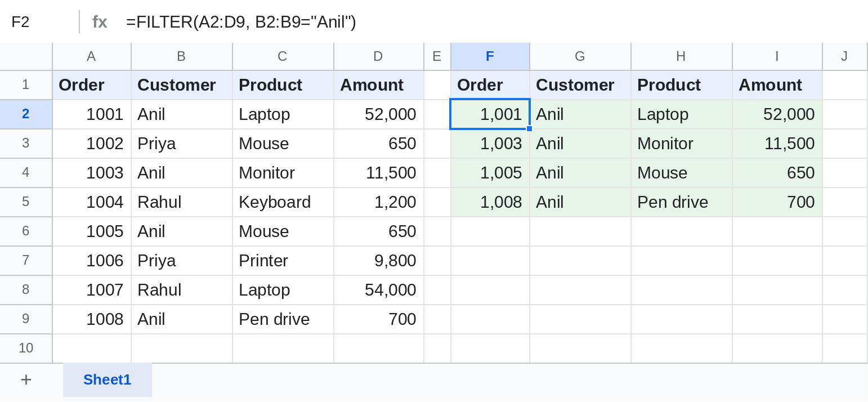Select amount cell 9,800
868x402 pixels.
[379, 261]
